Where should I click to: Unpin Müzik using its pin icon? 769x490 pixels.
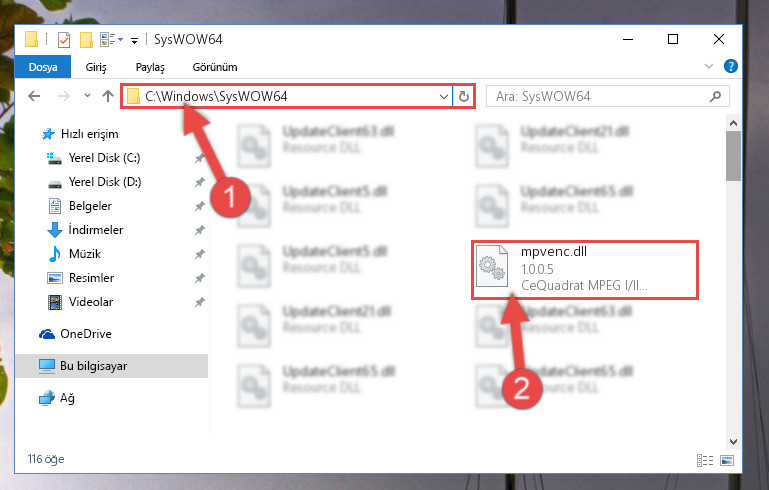tap(199, 254)
